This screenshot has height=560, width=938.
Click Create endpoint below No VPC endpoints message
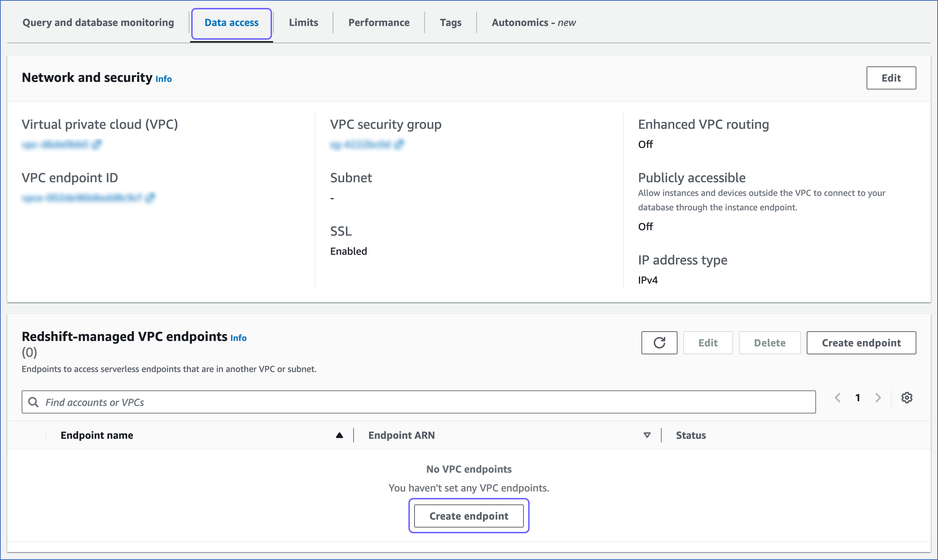[x=469, y=516]
